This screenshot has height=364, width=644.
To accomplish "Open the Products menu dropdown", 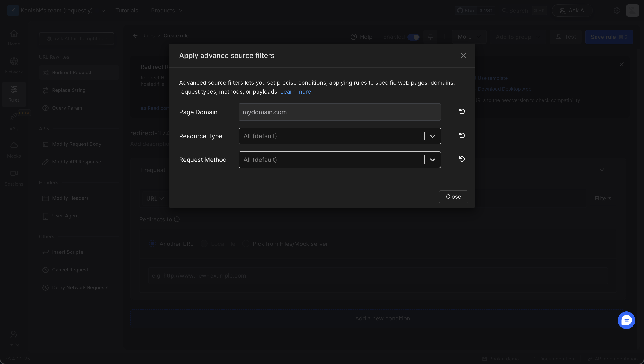I will 166,10.
